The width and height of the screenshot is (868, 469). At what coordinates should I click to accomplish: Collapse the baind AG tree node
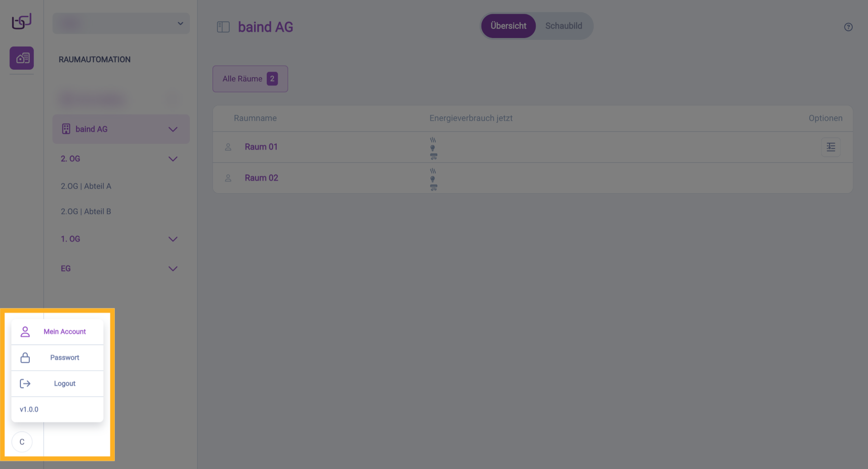coord(173,129)
